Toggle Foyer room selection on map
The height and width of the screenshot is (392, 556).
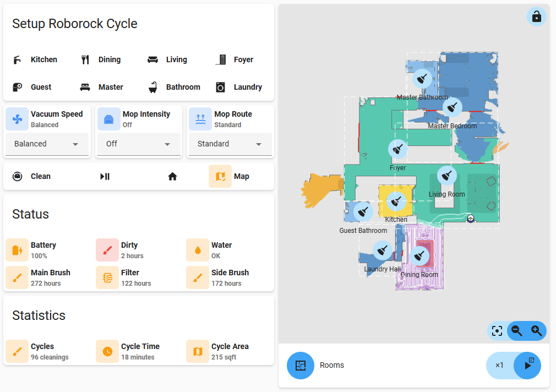398,149
